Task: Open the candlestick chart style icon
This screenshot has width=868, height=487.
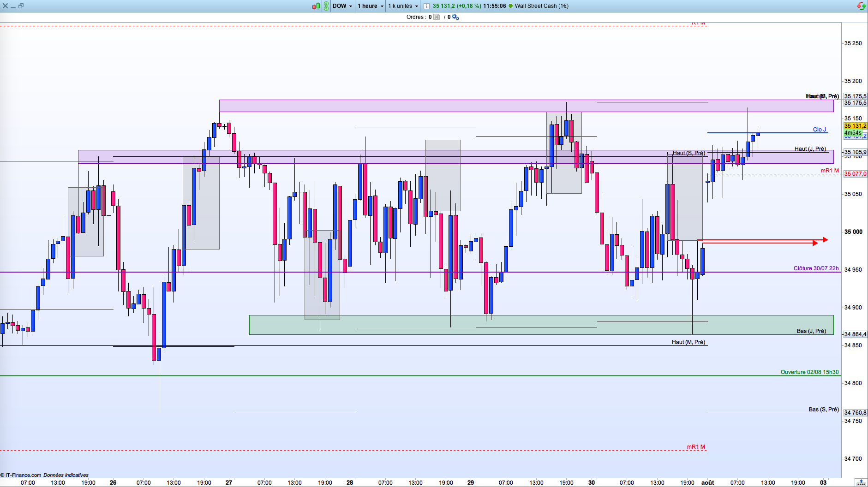Action: point(316,6)
